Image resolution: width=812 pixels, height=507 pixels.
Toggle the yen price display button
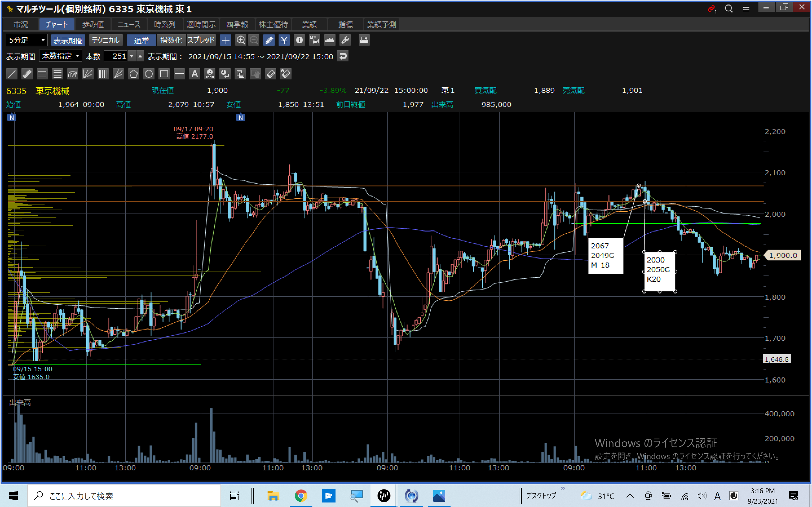(x=284, y=40)
